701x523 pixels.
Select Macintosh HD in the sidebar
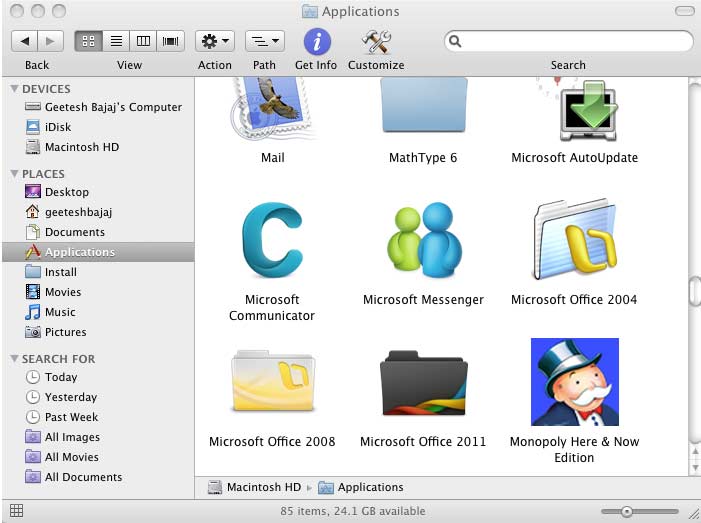(72, 147)
